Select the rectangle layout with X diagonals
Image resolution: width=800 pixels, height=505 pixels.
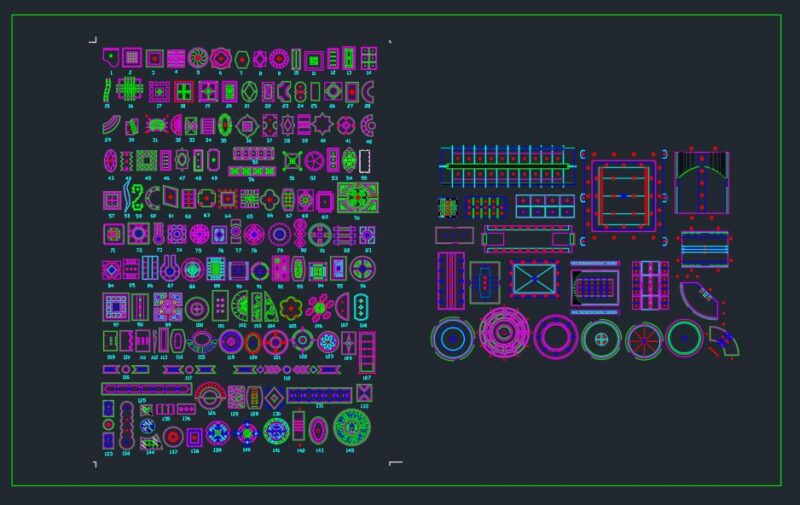[x=534, y=279]
